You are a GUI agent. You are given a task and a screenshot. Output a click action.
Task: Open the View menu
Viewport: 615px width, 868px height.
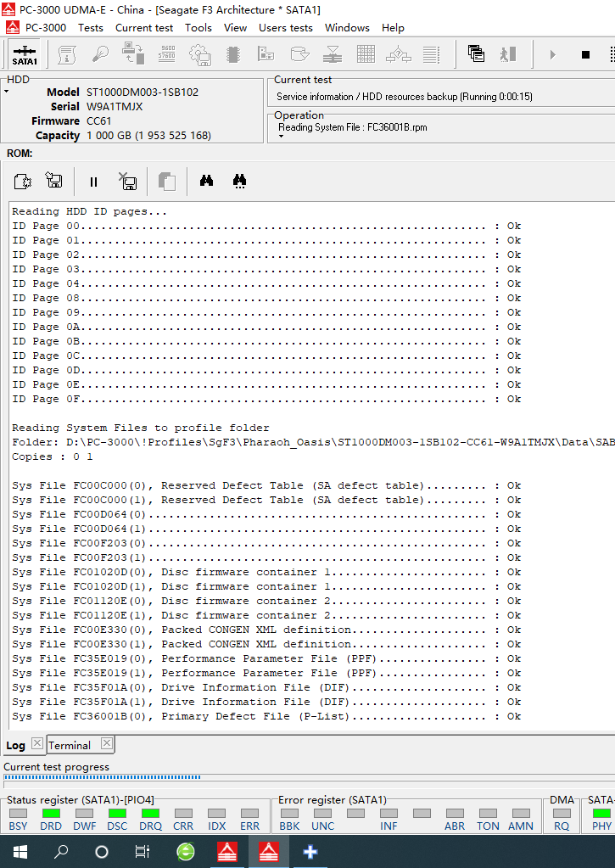(x=235, y=28)
